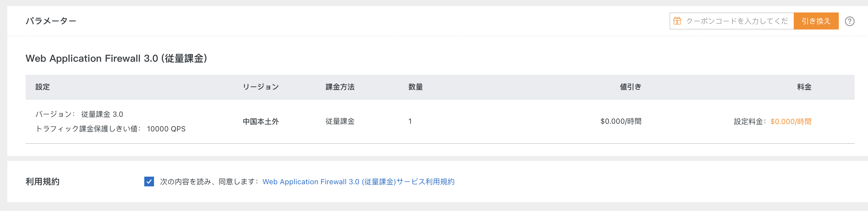Click the 課金方法 column header

339,87
